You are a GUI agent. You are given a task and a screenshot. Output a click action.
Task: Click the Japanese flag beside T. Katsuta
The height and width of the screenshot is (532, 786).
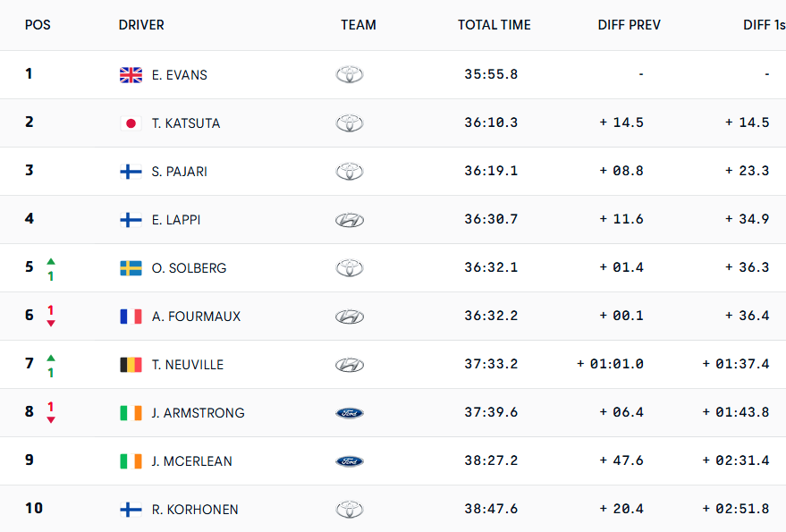pyautogui.click(x=131, y=123)
